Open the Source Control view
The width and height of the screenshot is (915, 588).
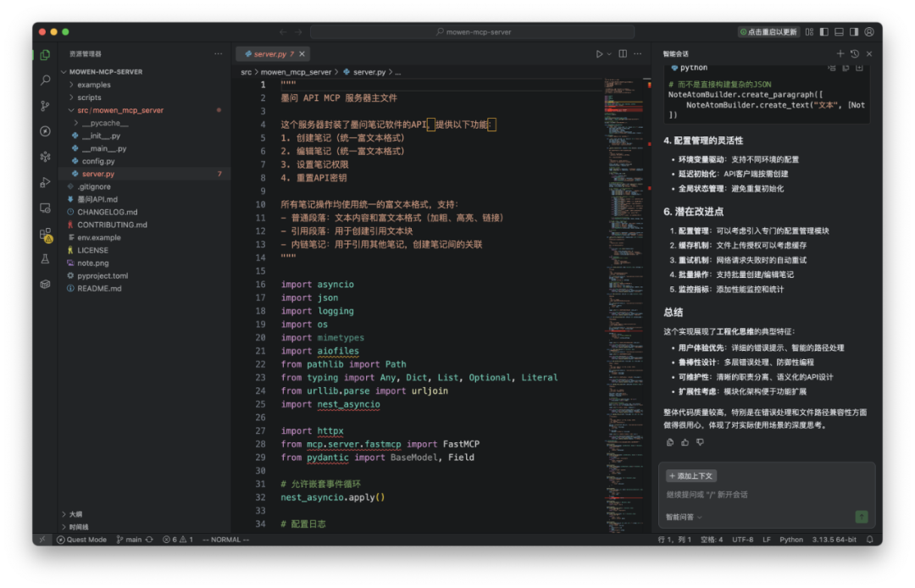point(45,106)
